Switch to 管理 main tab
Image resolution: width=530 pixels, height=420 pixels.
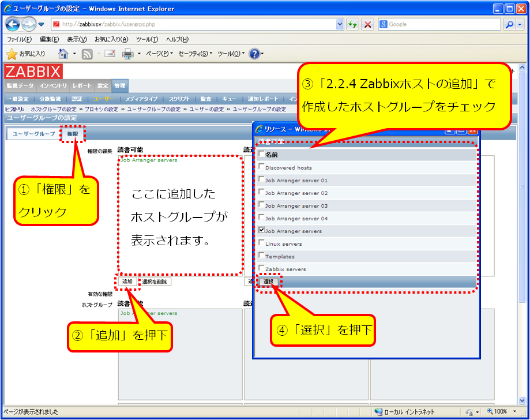[119, 86]
